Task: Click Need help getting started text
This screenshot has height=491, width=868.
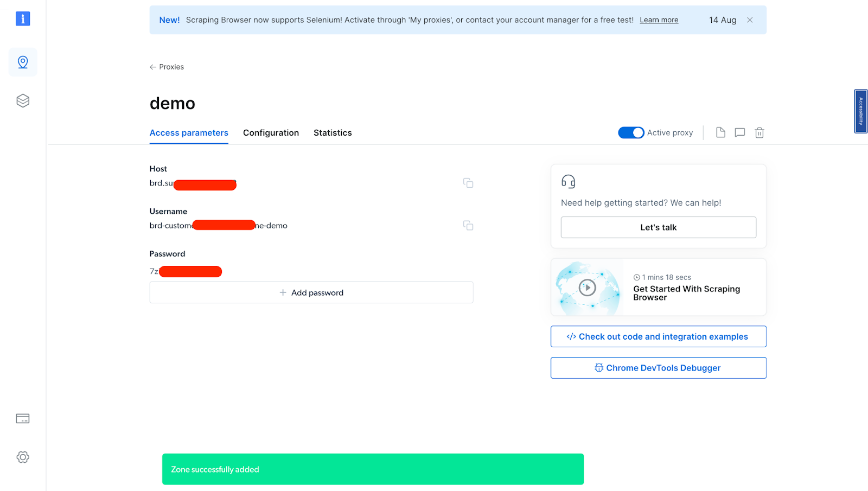Action: point(641,202)
